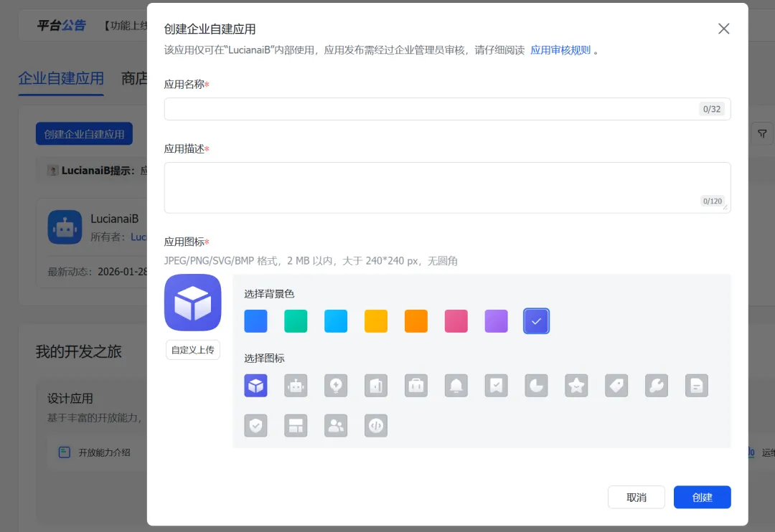The image size is (775, 532).
Task: Select the robot app icon
Action: (296, 385)
